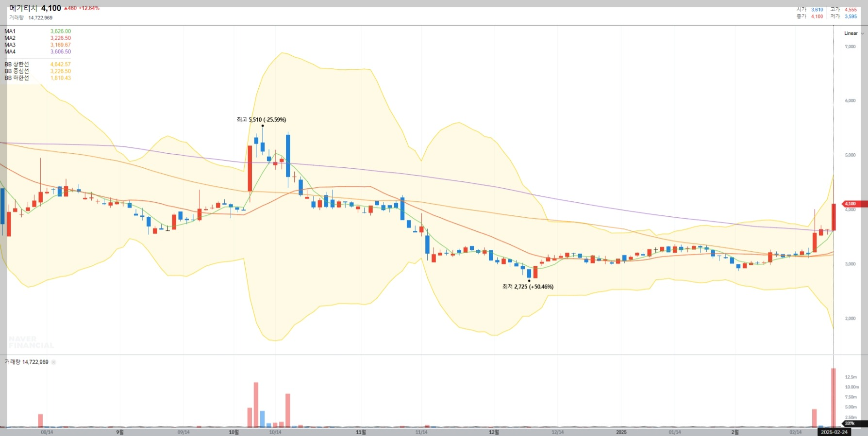Click the 2025 year label on time axis
Image resolution: width=868 pixels, height=436 pixels.
point(621,432)
